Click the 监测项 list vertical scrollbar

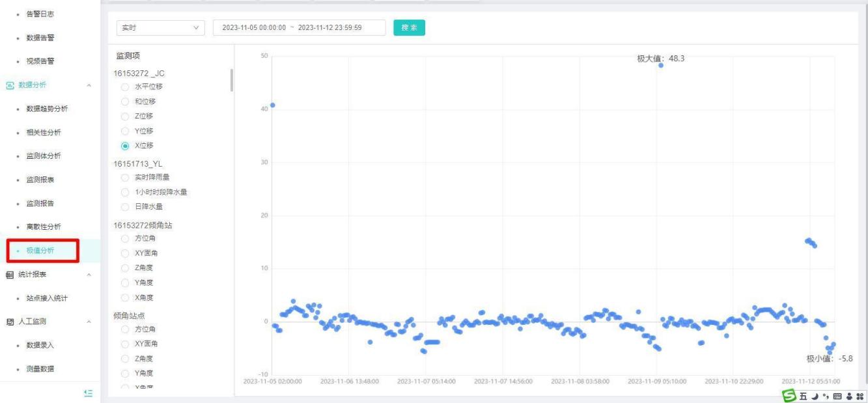(232, 80)
